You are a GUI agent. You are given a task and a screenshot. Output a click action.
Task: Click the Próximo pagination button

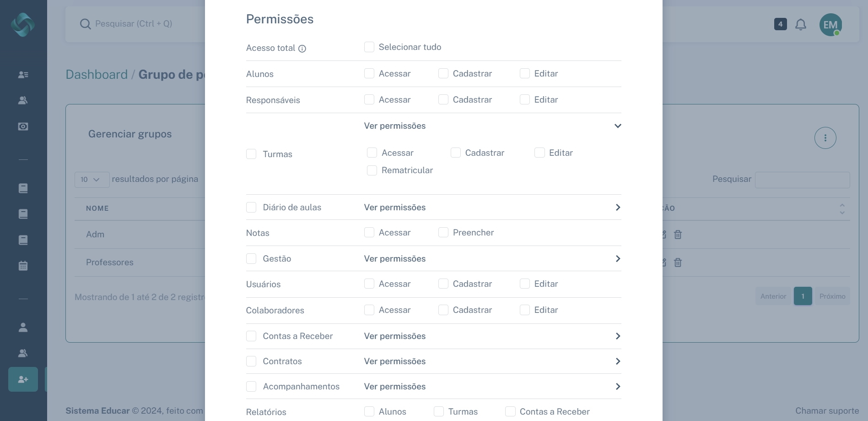[x=832, y=296]
